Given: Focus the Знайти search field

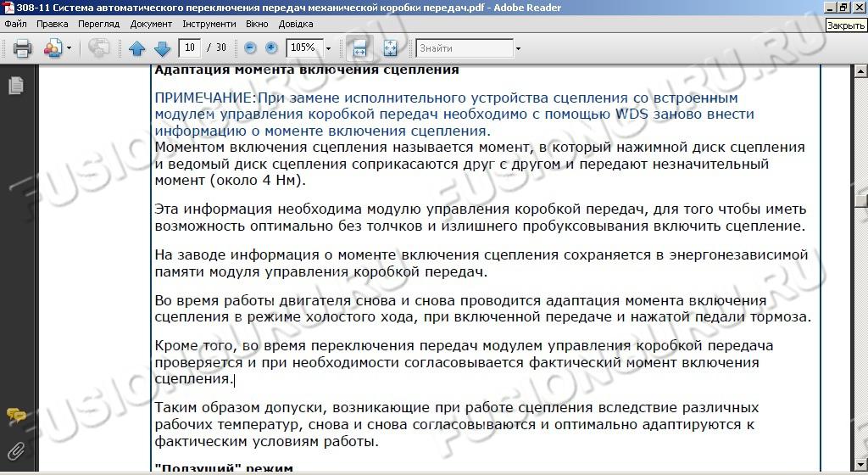Looking at the screenshot, I should (x=465, y=48).
